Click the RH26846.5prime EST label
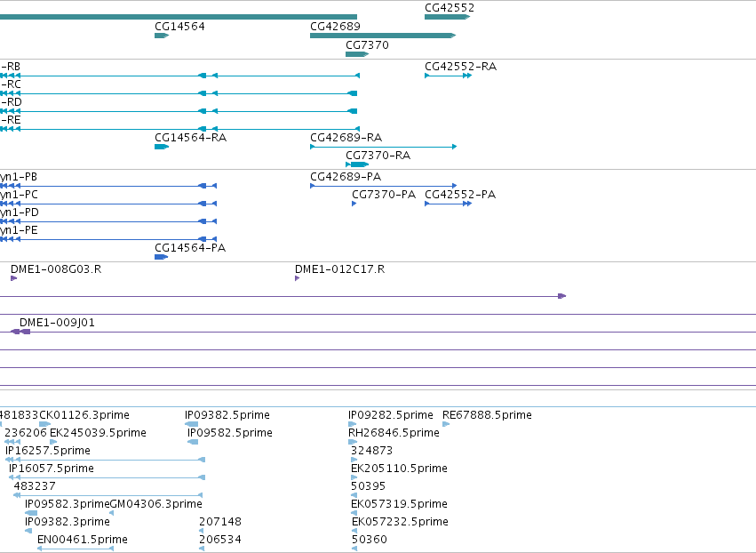756x553 pixels. coord(394,433)
